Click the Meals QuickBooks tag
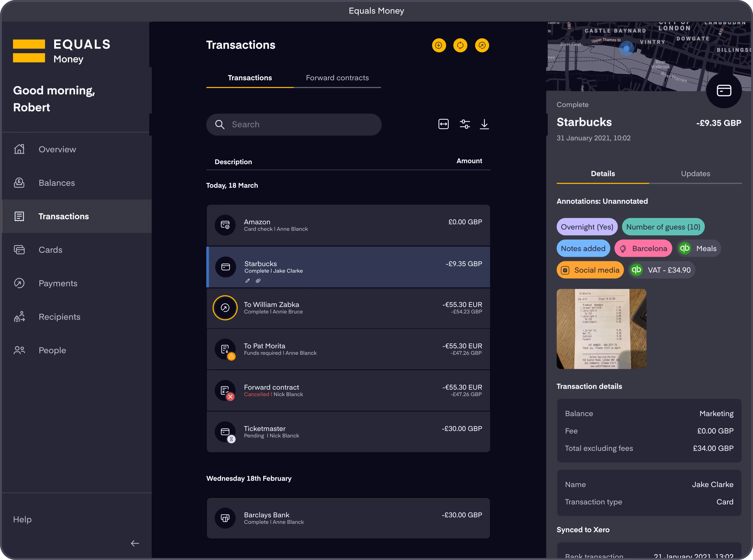Image resolution: width=753 pixels, height=560 pixels. [x=699, y=249]
